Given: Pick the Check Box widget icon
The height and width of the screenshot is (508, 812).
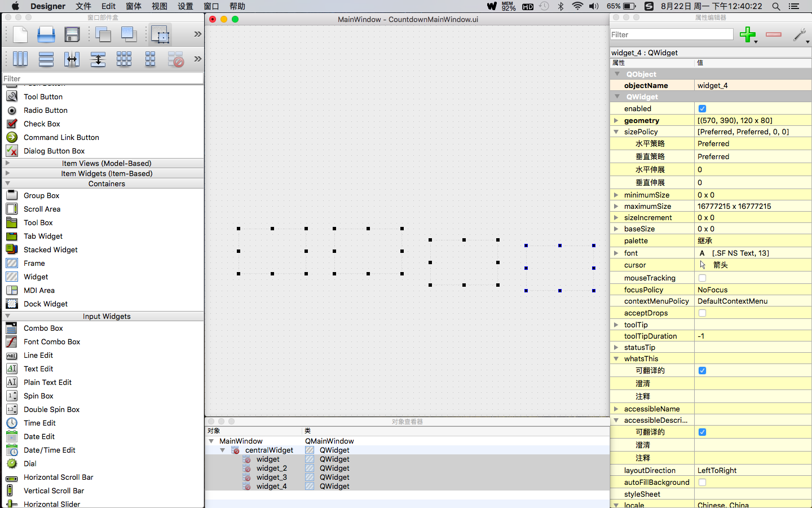Looking at the screenshot, I should pos(12,124).
